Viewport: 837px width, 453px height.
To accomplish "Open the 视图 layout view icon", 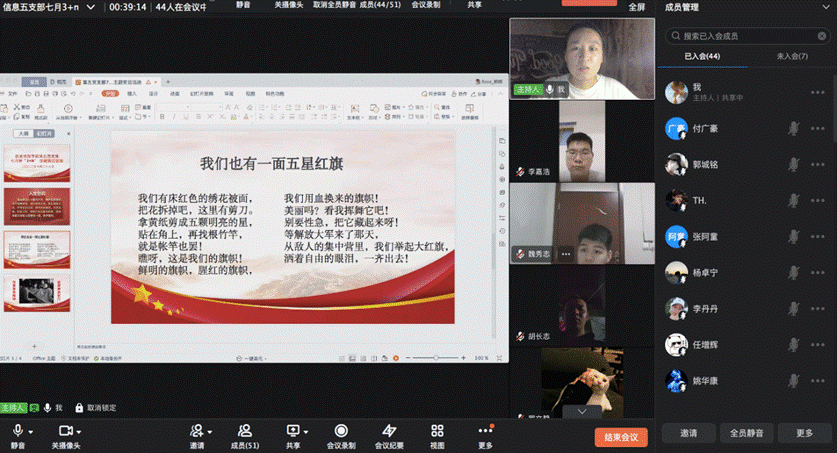I will [437, 430].
